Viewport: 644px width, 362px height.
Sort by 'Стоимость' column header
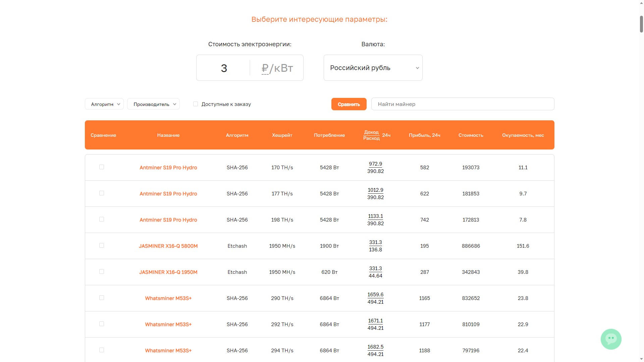471,135
